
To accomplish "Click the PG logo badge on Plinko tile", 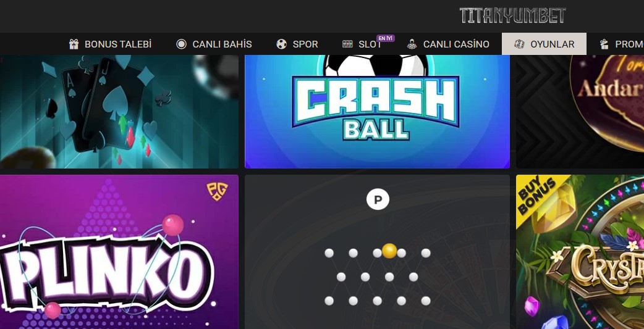I will point(217,191).
